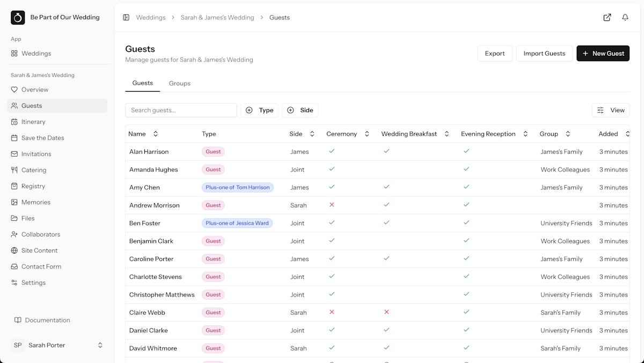This screenshot has width=644, height=363.
Task: Click the View sliders icon
Action: click(x=601, y=110)
